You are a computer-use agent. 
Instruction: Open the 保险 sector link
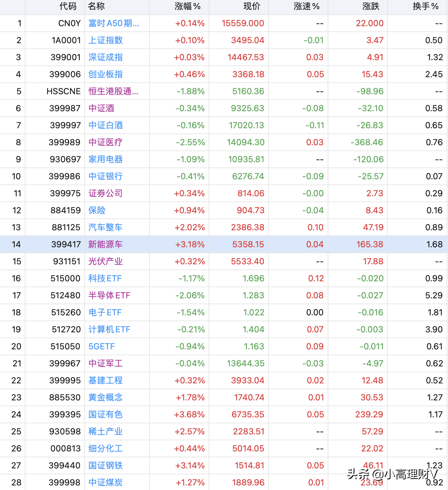pyautogui.click(x=97, y=210)
